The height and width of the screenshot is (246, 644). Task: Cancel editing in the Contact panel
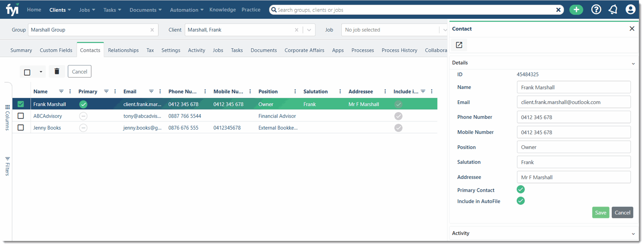pyautogui.click(x=622, y=212)
